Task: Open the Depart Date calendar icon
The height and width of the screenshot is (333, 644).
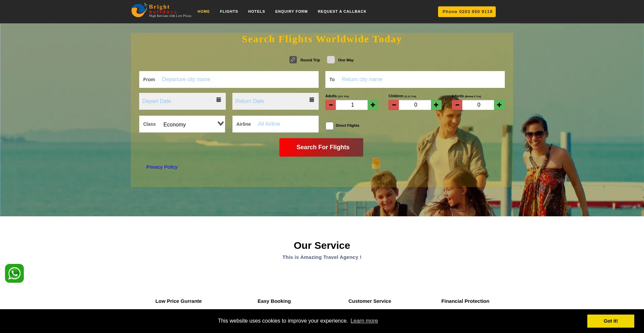Action: point(219,100)
